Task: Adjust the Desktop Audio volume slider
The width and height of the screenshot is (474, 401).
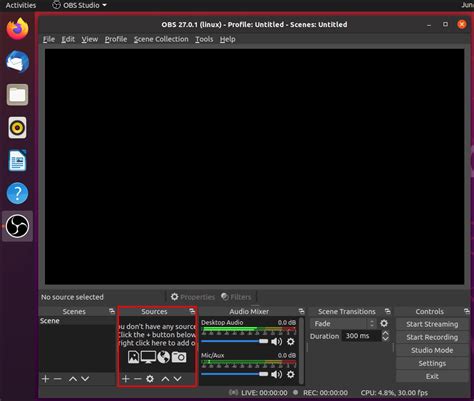Action: click(234, 341)
